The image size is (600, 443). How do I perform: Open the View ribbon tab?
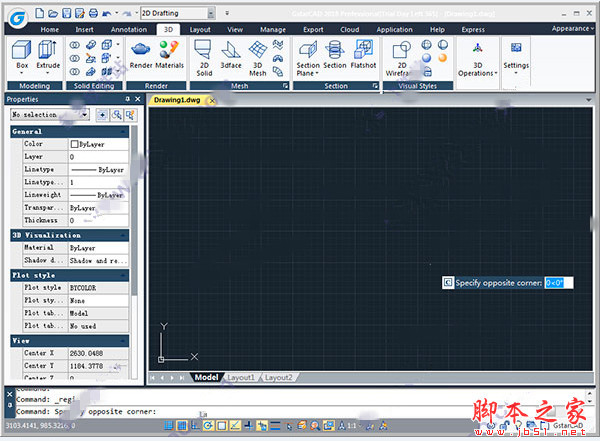(x=235, y=29)
